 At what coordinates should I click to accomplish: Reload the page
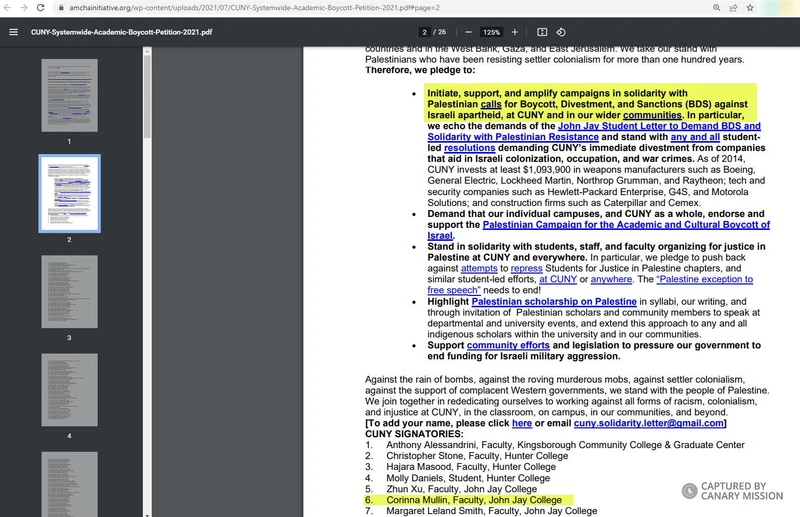[41, 8]
